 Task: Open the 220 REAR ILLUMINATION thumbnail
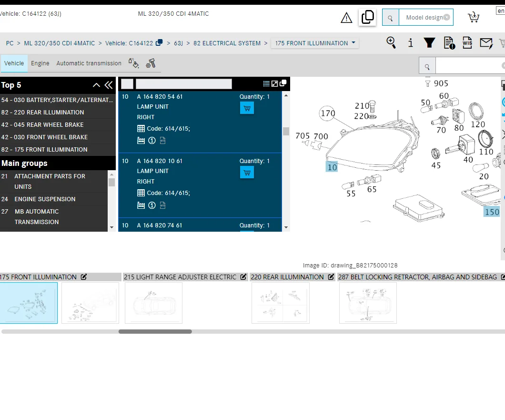point(281,303)
